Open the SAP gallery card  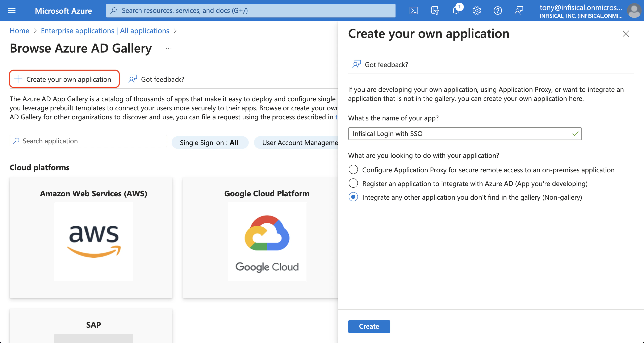coord(91,326)
